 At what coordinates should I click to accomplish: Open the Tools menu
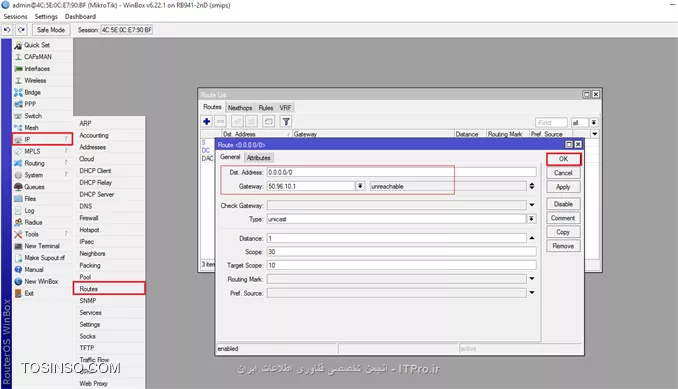pyautogui.click(x=42, y=234)
